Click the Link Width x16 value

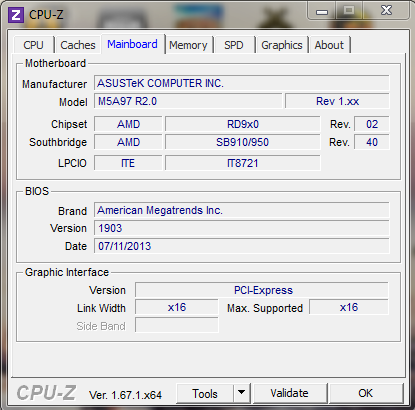coord(177,307)
